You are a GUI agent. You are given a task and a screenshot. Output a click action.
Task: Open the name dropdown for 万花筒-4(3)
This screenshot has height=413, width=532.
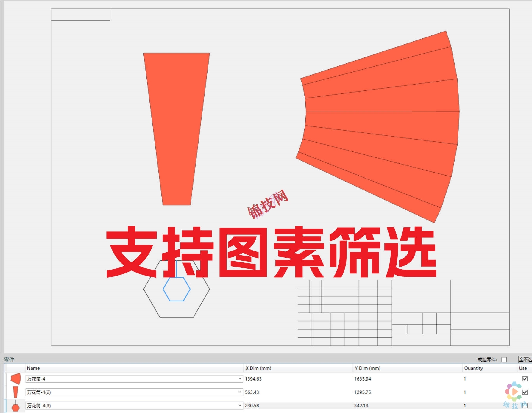click(x=240, y=405)
